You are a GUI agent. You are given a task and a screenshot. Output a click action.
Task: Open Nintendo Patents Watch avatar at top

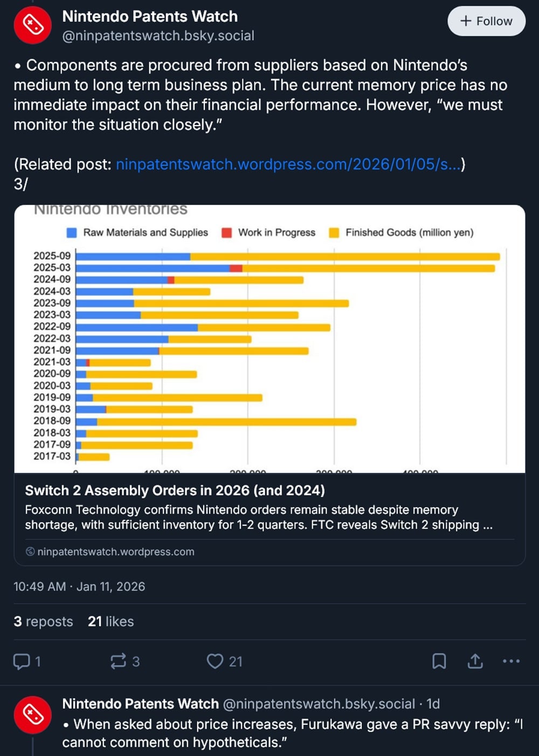coord(32,25)
